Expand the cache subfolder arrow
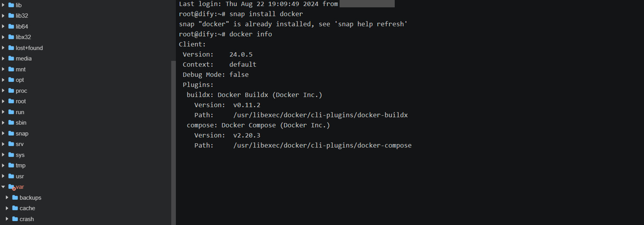Viewport: 644px width, 225px height. [7, 208]
